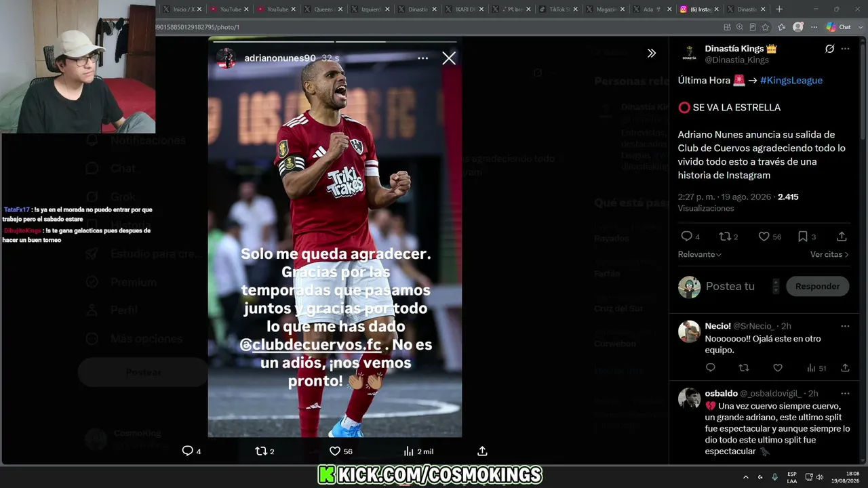Open the taskbar clock and date
This screenshot has height=488, width=868.
pyautogui.click(x=845, y=477)
